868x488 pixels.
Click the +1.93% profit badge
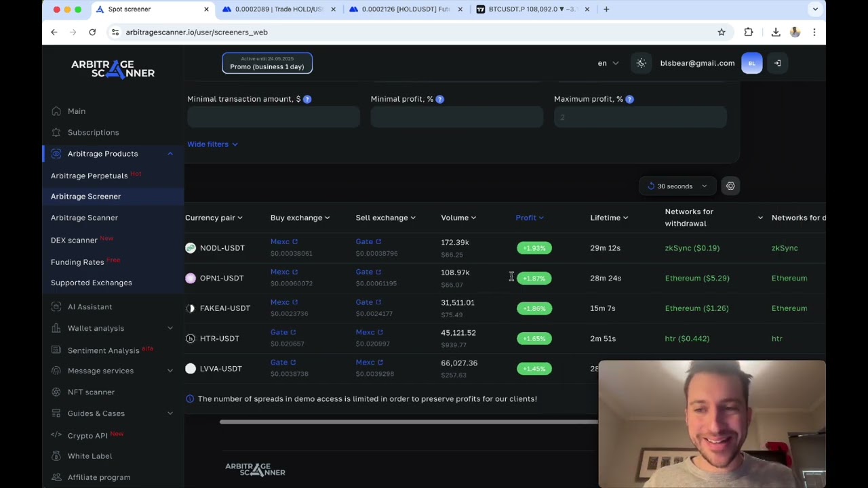[x=534, y=248]
